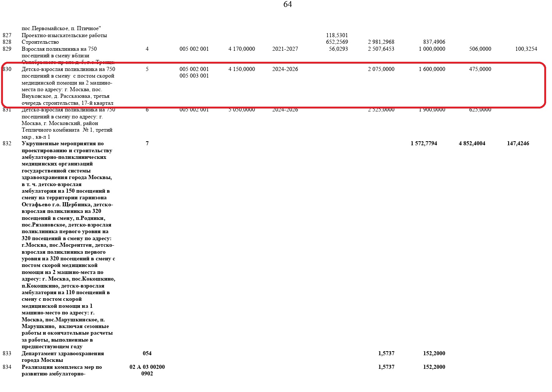Image resolution: width=552 pixels, height=392 pixels.
Task: Click the amount 2 981,2968
Action: (381, 42)
